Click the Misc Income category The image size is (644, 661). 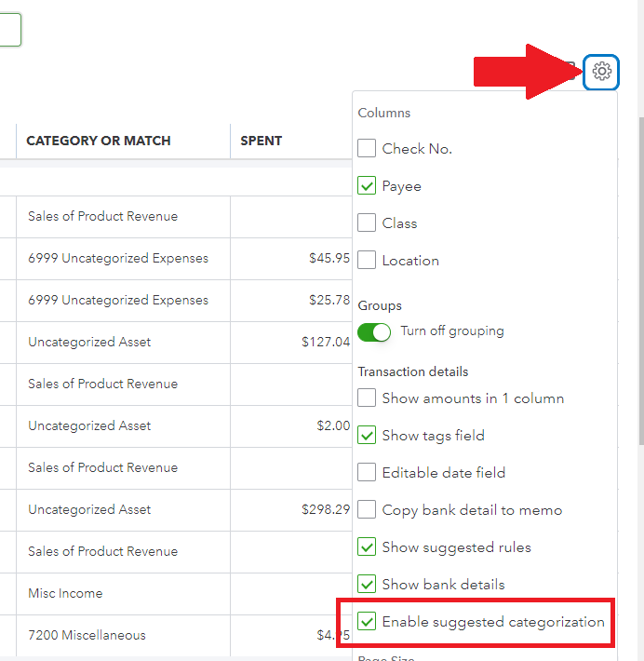65,593
